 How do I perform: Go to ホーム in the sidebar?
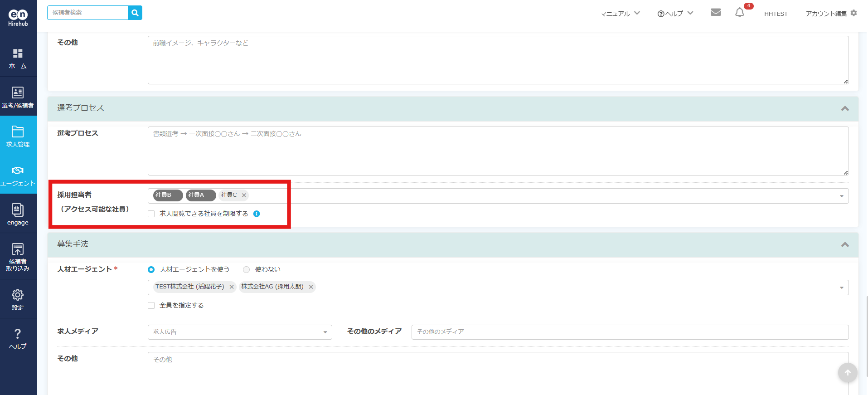[x=18, y=59]
